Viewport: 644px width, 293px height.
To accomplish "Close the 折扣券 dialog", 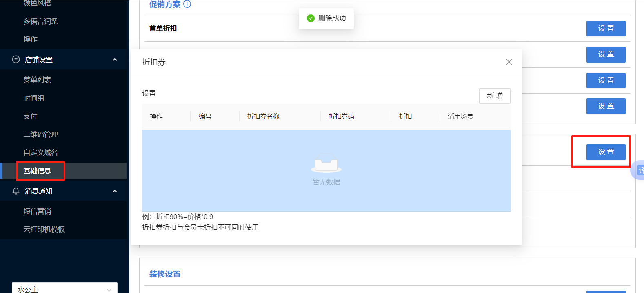I will click(509, 62).
